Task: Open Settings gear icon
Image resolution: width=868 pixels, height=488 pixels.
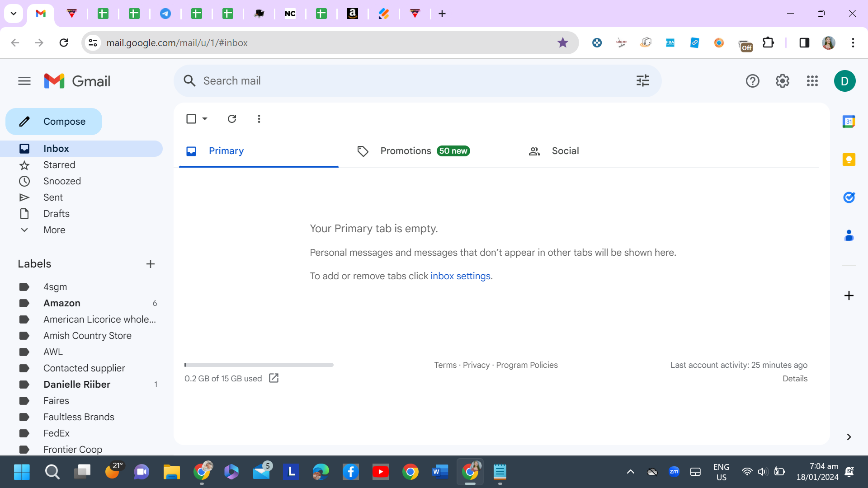Action: click(782, 81)
